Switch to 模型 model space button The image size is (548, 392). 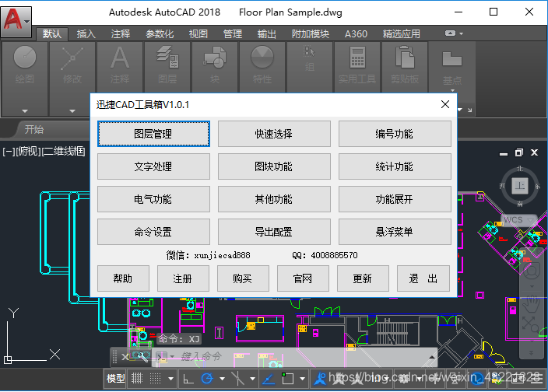(x=116, y=378)
